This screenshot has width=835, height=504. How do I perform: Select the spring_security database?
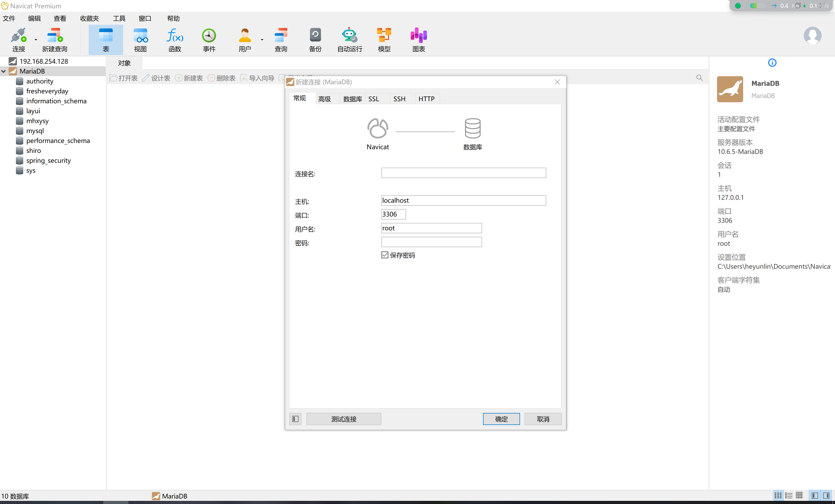click(x=49, y=160)
